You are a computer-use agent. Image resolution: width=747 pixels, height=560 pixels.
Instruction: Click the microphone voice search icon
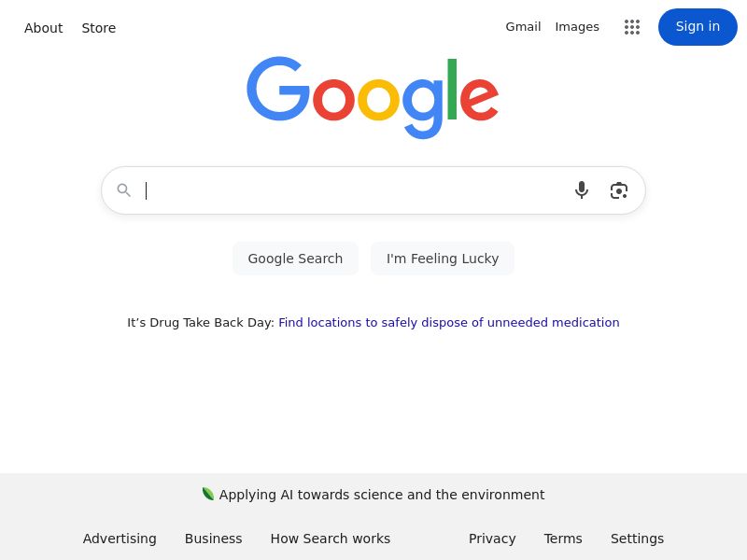582,190
